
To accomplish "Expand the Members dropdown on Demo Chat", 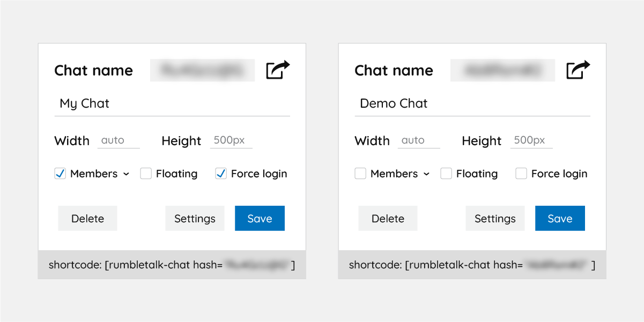I will coord(427,174).
